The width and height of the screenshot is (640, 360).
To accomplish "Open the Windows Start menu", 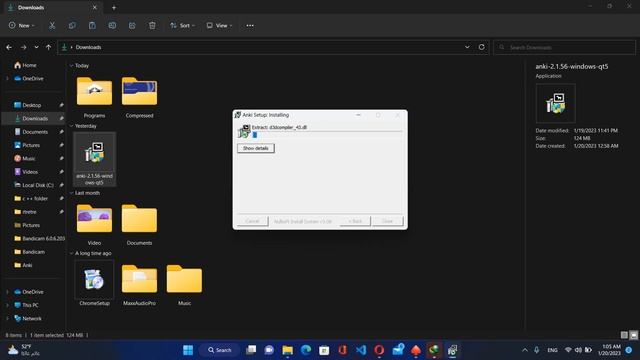I will (188, 350).
